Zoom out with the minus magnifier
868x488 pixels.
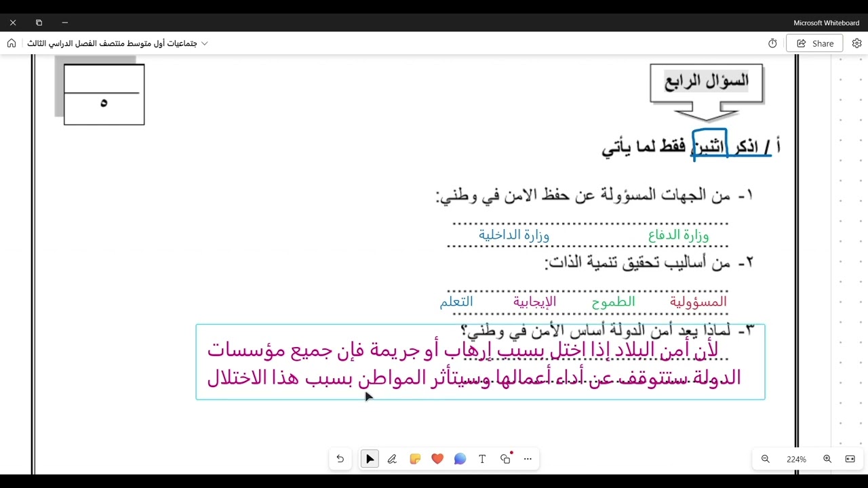[766, 459]
